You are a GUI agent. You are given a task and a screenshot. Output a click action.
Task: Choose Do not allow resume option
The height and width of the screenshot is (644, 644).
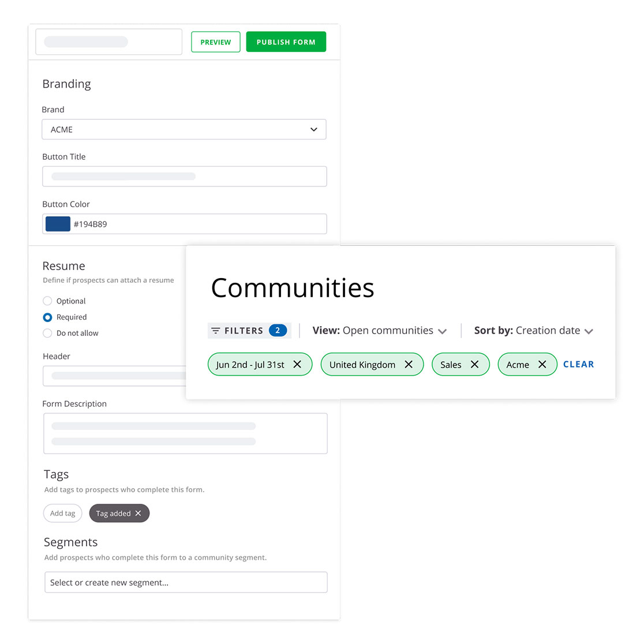(x=48, y=333)
